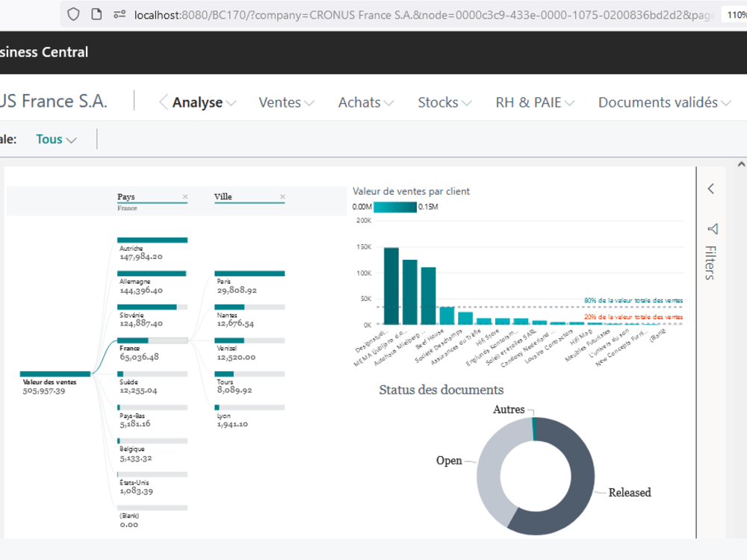Select the Paris 29,808.92 city node
The image size is (747, 560).
tap(249, 283)
